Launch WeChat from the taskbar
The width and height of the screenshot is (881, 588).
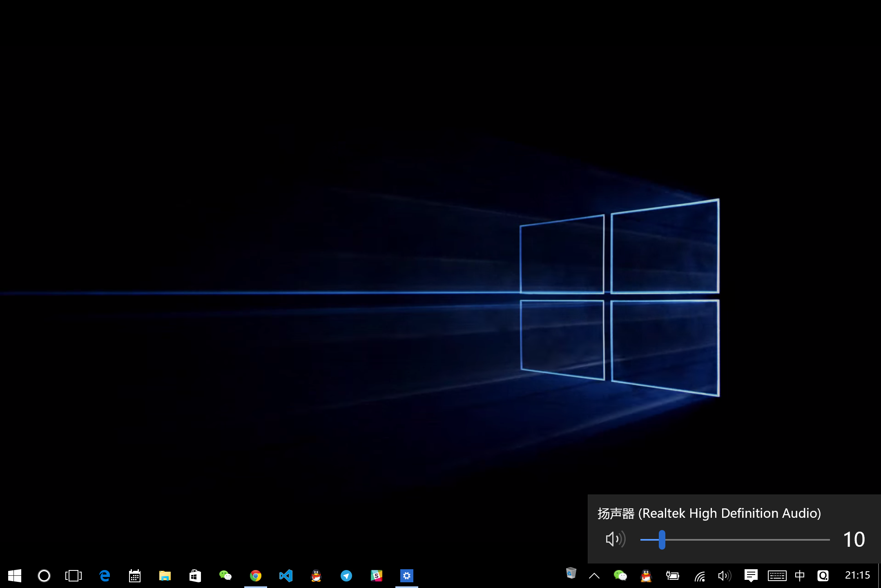[225, 576]
